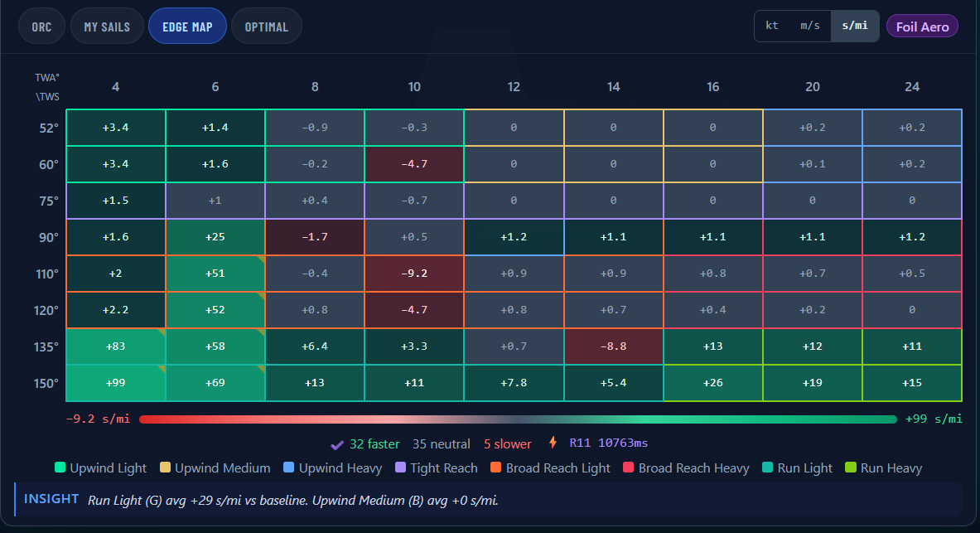Select the -8.8 cell in 135° row
The height and width of the screenshot is (533, 980).
pyautogui.click(x=613, y=346)
